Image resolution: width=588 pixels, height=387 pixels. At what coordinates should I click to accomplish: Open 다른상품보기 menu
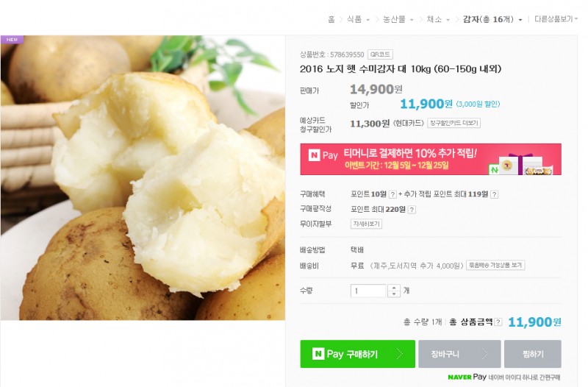point(556,19)
